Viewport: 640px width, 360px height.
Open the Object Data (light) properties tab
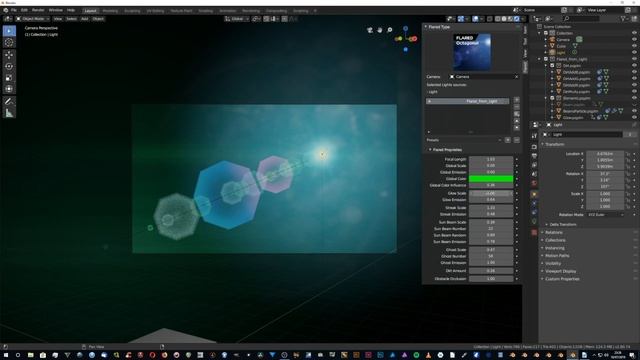pyautogui.click(x=534, y=222)
